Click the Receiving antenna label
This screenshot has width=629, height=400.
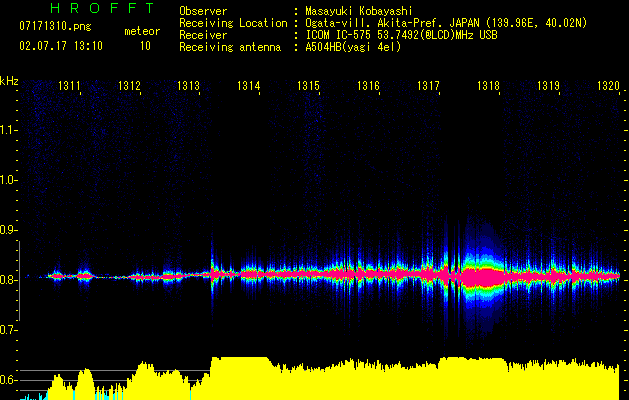[x=230, y=47]
